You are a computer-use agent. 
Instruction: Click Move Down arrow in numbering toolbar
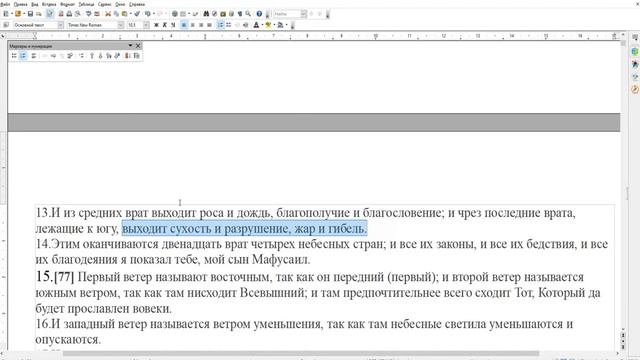click(100, 56)
